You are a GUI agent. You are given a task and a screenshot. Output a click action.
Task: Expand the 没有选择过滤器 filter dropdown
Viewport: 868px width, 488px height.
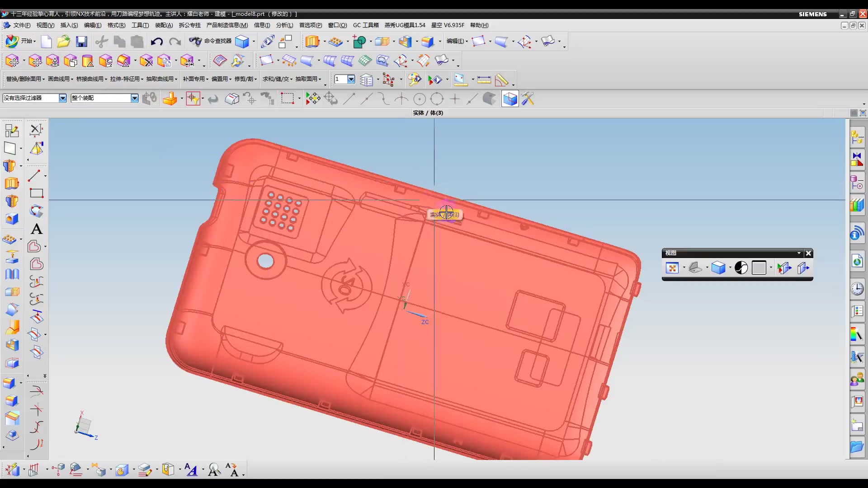coord(63,98)
